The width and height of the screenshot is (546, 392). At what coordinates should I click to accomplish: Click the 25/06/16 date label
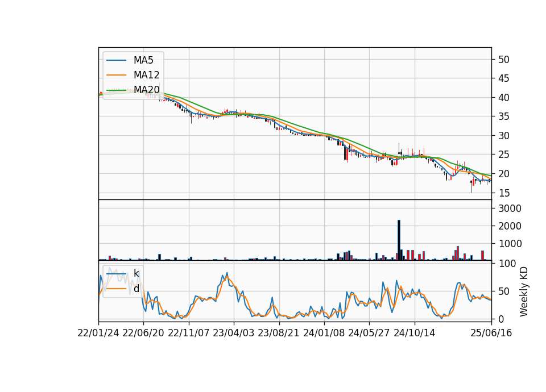pyautogui.click(x=491, y=333)
